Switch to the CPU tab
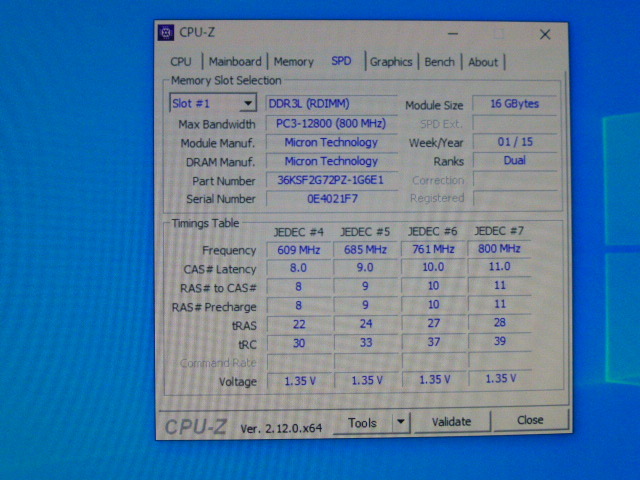The height and width of the screenshot is (480, 640). (181, 62)
